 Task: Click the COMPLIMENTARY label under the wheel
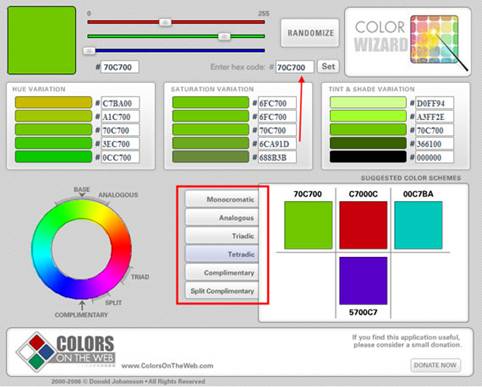pyautogui.click(x=81, y=315)
